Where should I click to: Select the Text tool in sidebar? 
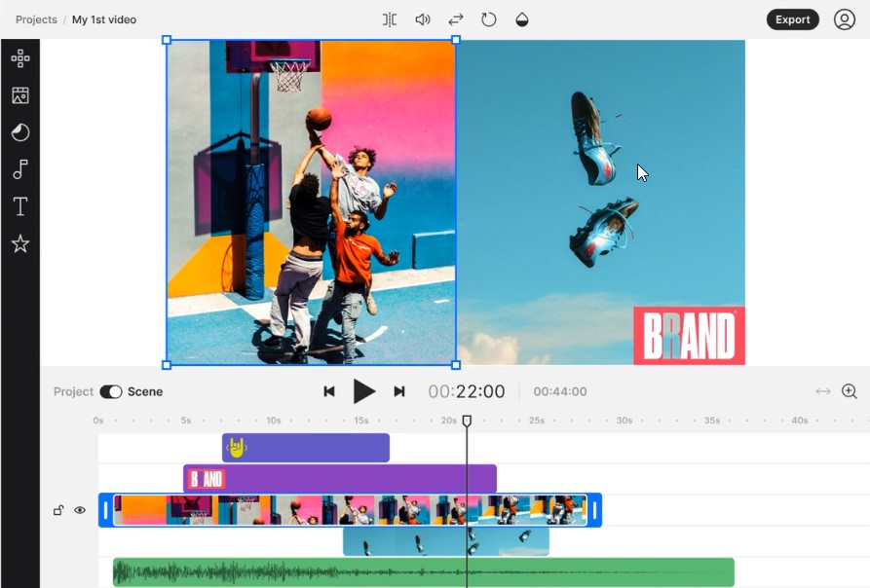point(19,206)
